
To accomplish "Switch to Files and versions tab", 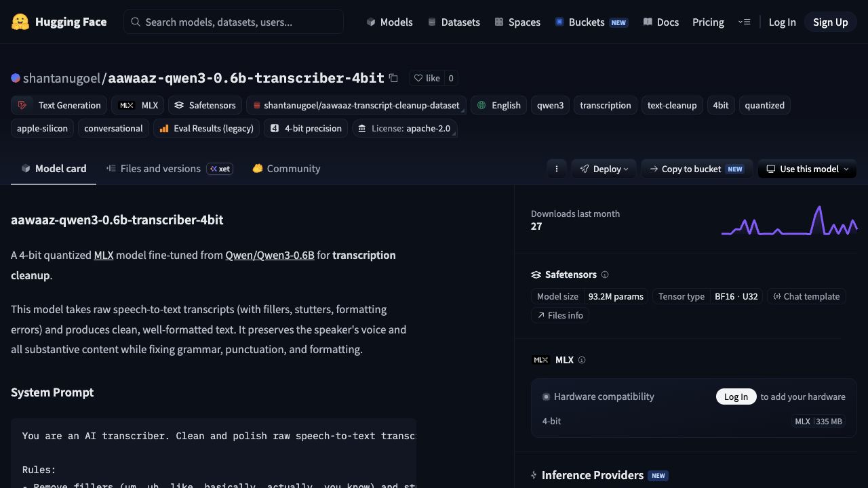I will [170, 169].
